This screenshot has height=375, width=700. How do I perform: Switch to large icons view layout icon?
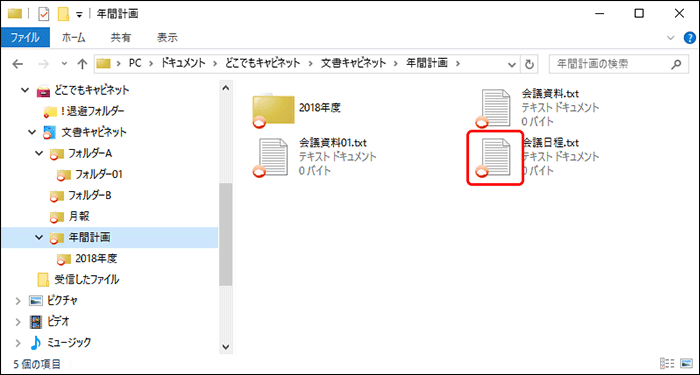tap(686, 363)
